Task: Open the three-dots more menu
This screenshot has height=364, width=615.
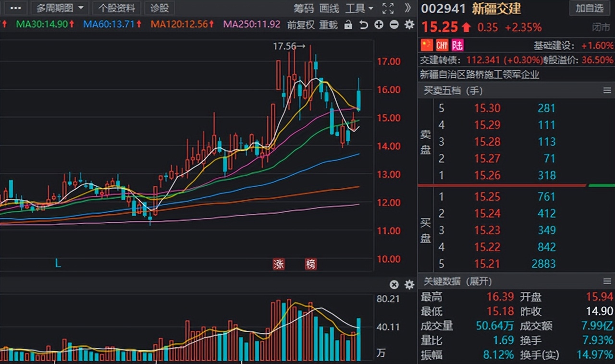Action: (15, 8)
